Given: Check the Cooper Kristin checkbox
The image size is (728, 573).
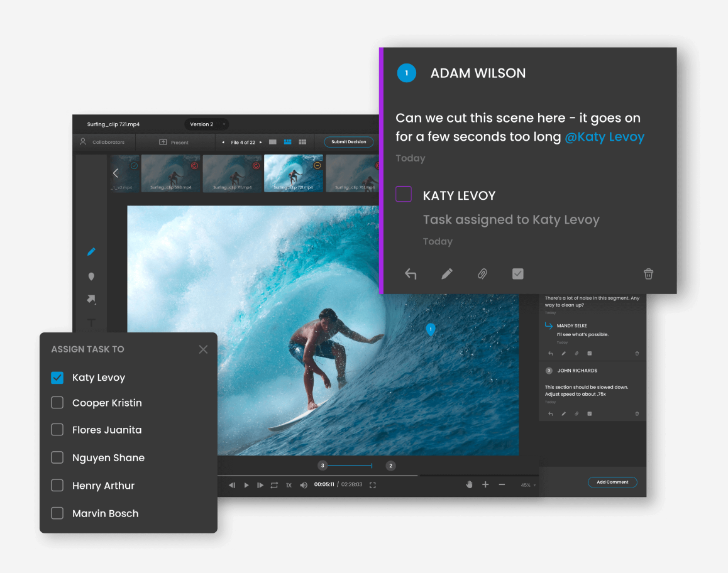Looking at the screenshot, I should tap(57, 403).
